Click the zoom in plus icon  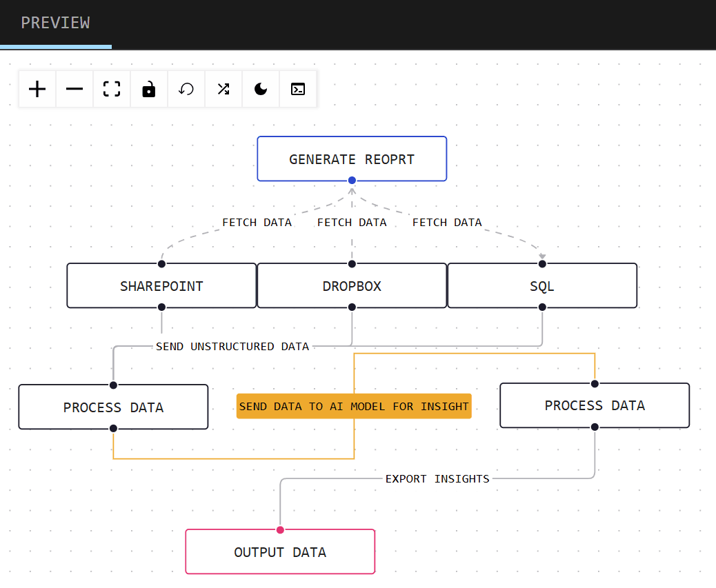coord(37,89)
